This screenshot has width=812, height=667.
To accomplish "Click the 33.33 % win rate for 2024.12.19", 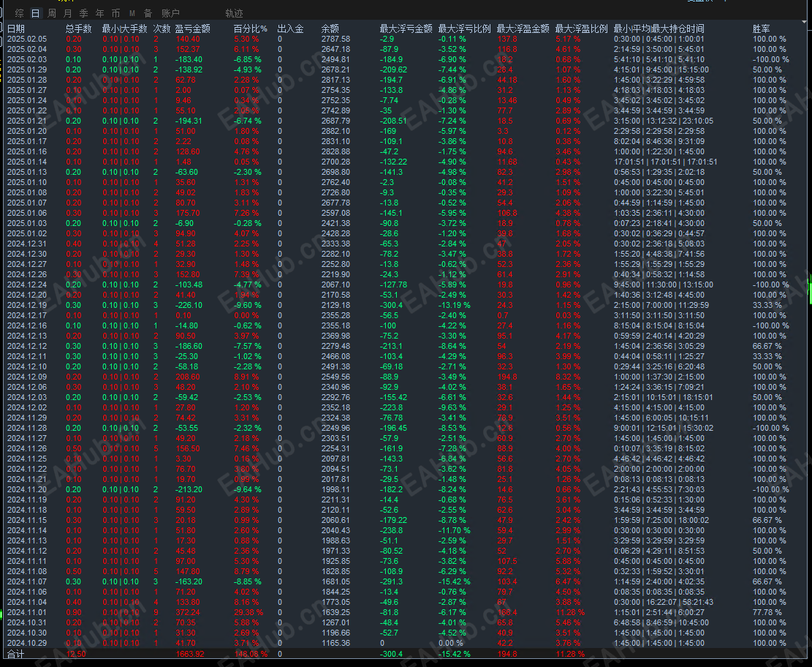I will coord(767,305).
